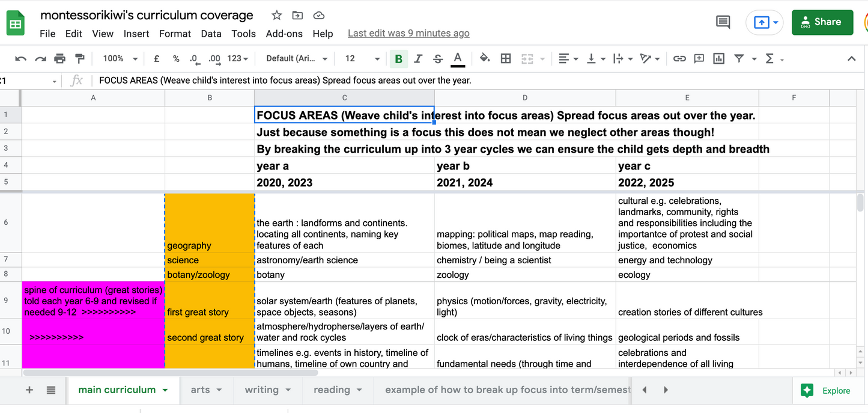Select the orange geography cell
Viewport: 868px width, 413px height.
(210, 222)
